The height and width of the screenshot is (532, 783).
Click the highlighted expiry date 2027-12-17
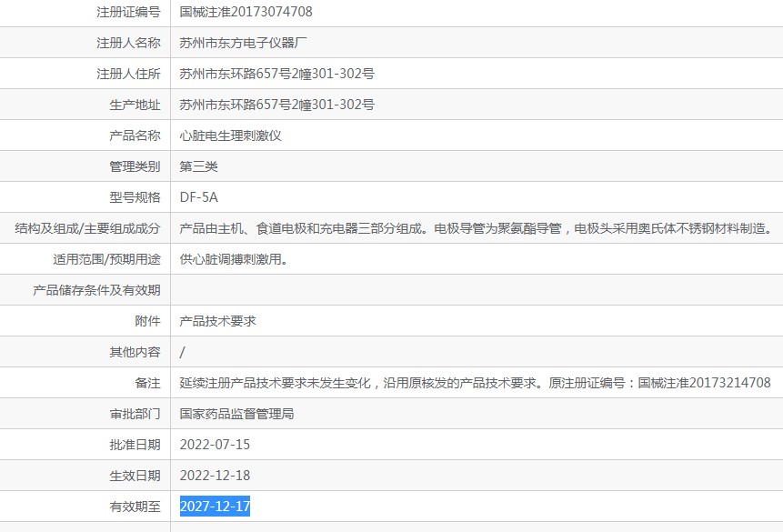pos(215,507)
